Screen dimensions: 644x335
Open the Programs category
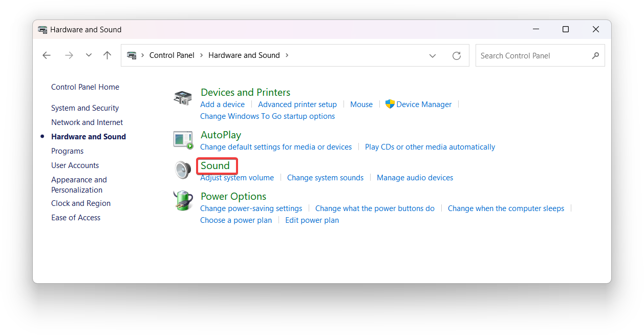point(67,151)
